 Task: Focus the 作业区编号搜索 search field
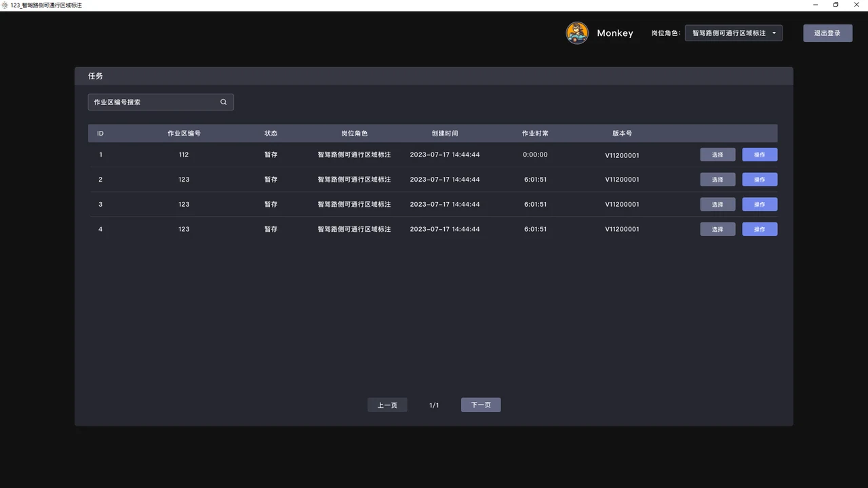161,102
